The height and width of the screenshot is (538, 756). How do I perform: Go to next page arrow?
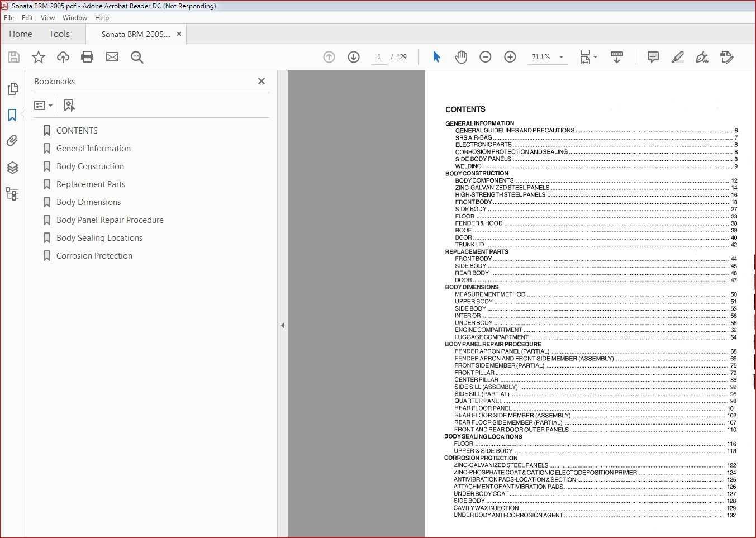pyautogui.click(x=354, y=57)
